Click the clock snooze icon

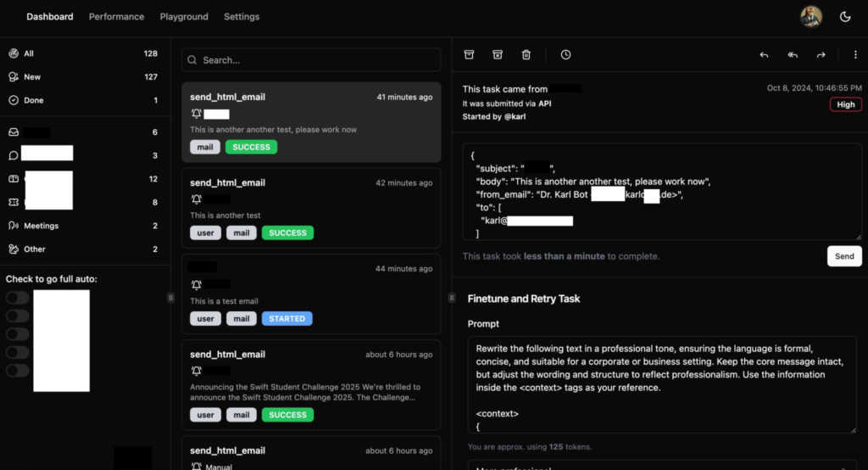point(565,55)
